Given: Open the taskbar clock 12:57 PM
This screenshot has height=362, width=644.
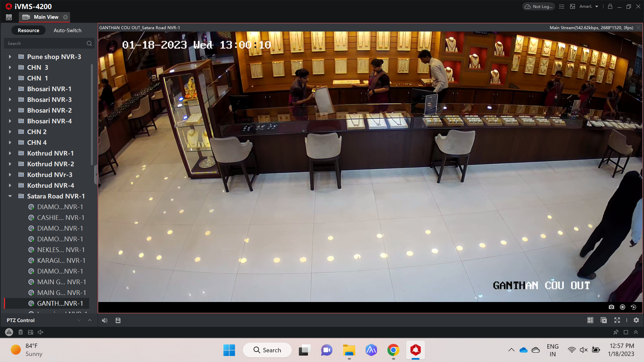Looking at the screenshot, I should click(x=622, y=350).
